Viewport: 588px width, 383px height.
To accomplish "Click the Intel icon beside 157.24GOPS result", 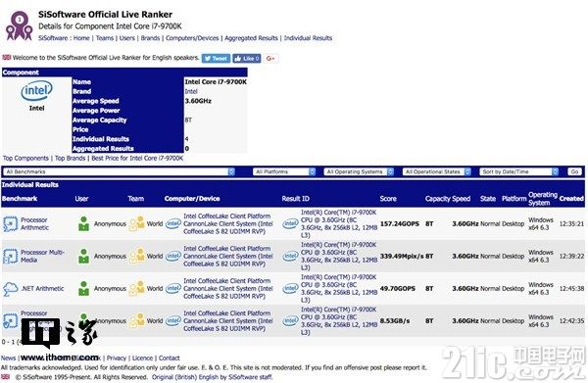I will click(290, 223).
